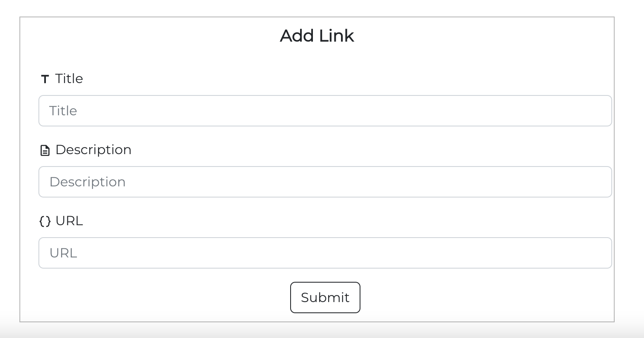Image resolution: width=644 pixels, height=338 pixels.
Task: Click the Description label text
Action: click(x=93, y=150)
